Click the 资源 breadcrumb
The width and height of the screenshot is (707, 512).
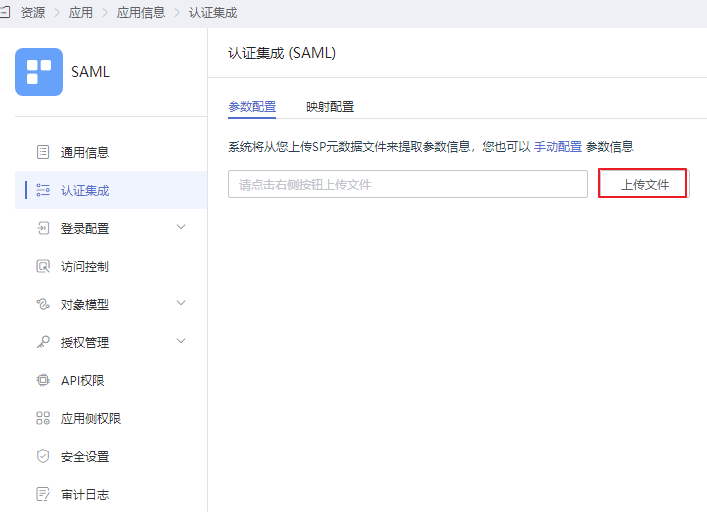pos(32,12)
